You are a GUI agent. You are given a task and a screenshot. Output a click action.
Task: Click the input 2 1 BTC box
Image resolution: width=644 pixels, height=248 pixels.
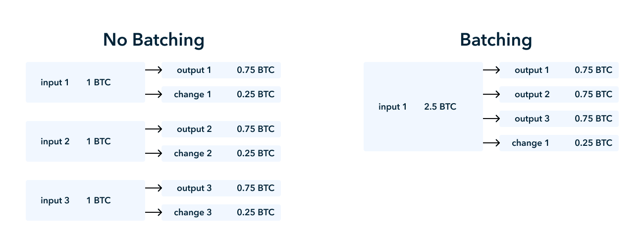coord(85,141)
